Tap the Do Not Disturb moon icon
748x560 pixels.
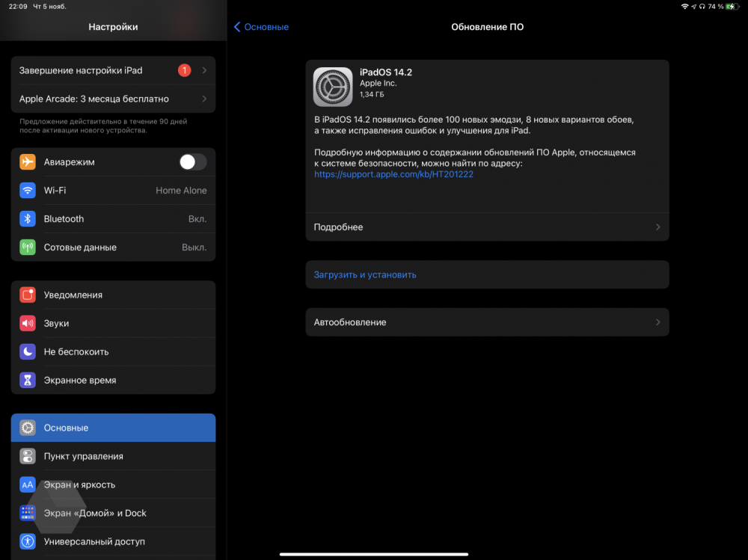28,352
